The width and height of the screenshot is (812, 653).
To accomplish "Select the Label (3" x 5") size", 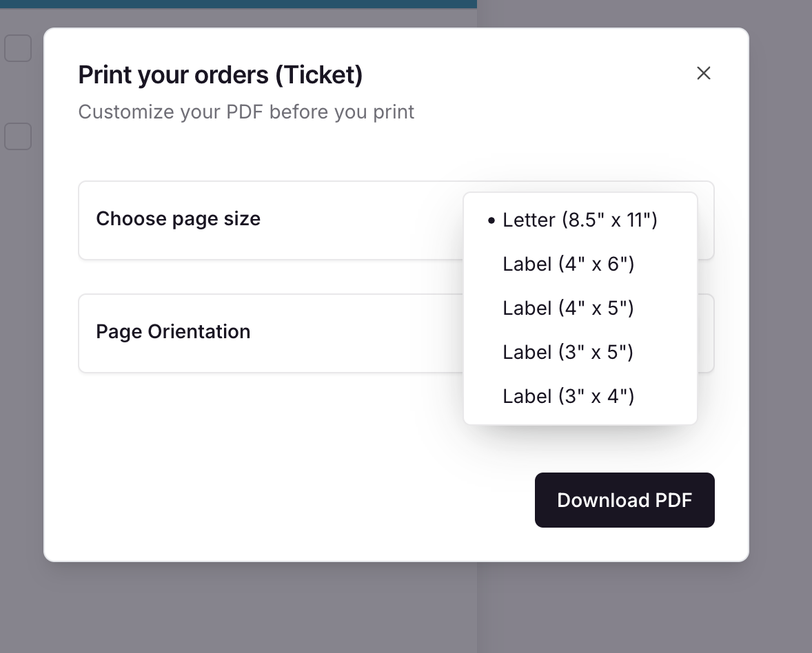I will [568, 352].
